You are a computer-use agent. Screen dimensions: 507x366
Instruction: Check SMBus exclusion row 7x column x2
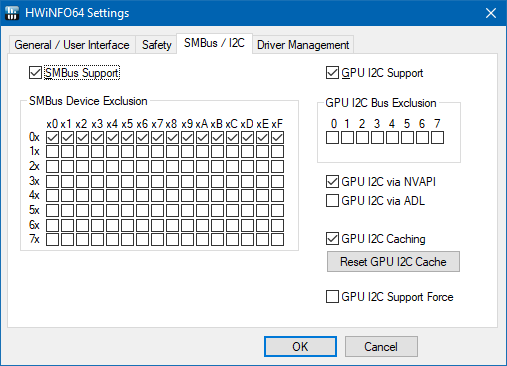click(82, 239)
